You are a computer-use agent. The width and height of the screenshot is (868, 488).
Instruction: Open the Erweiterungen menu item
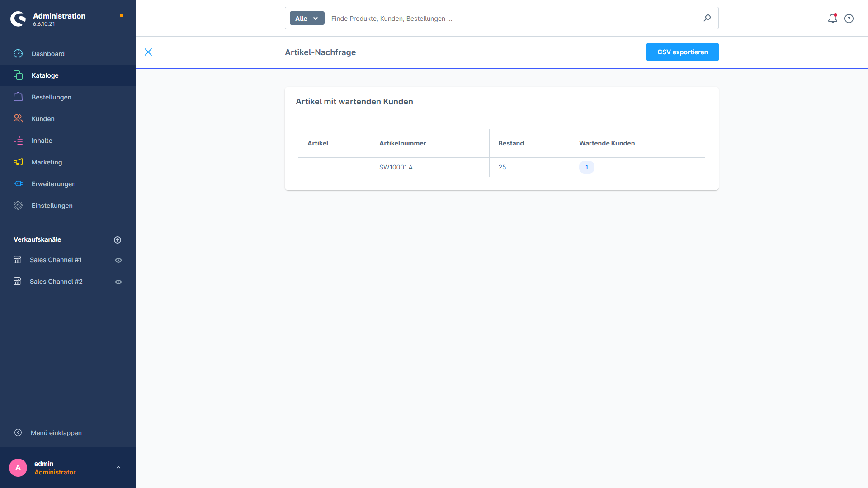click(x=68, y=184)
